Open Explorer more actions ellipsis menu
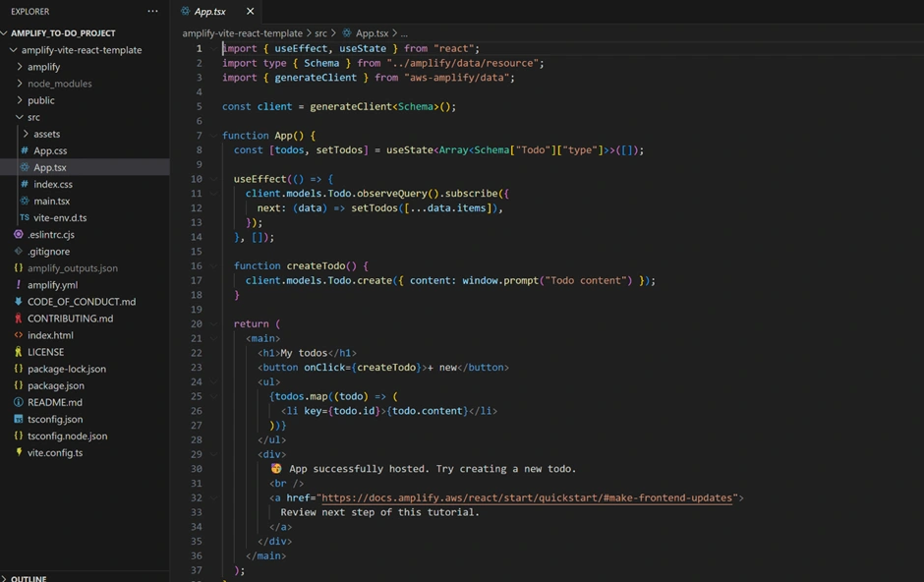The width and height of the screenshot is (924, 582). (152, 11)
